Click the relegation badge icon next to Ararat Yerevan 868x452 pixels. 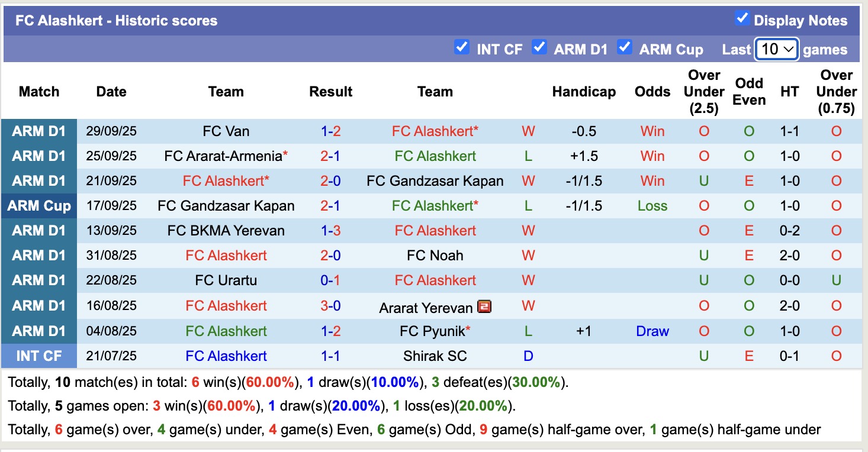484,306
